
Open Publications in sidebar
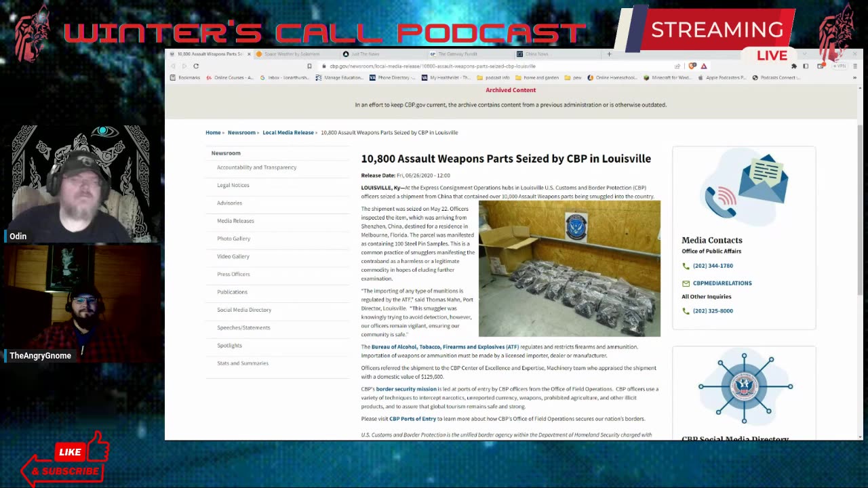point(232,292)
